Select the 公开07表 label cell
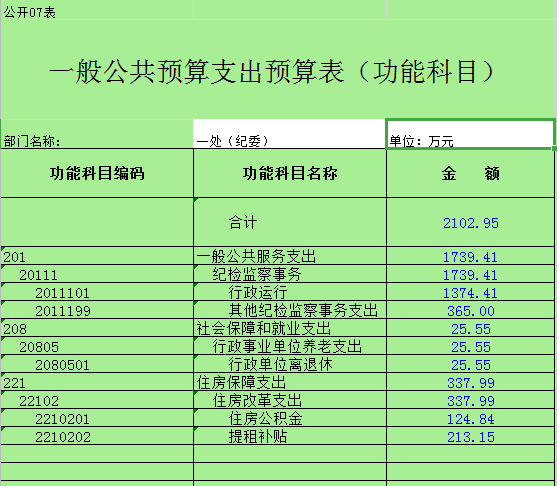 pyautogui.click(x=97, y=10)
